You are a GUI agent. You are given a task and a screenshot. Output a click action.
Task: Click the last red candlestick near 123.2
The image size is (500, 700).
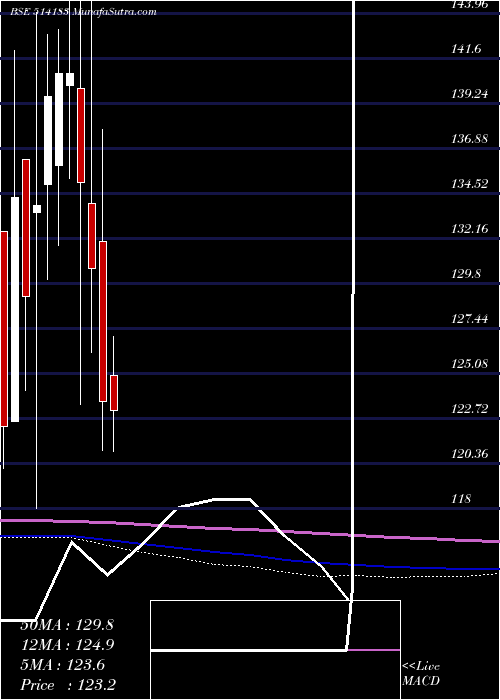click(x=114, y=393)
